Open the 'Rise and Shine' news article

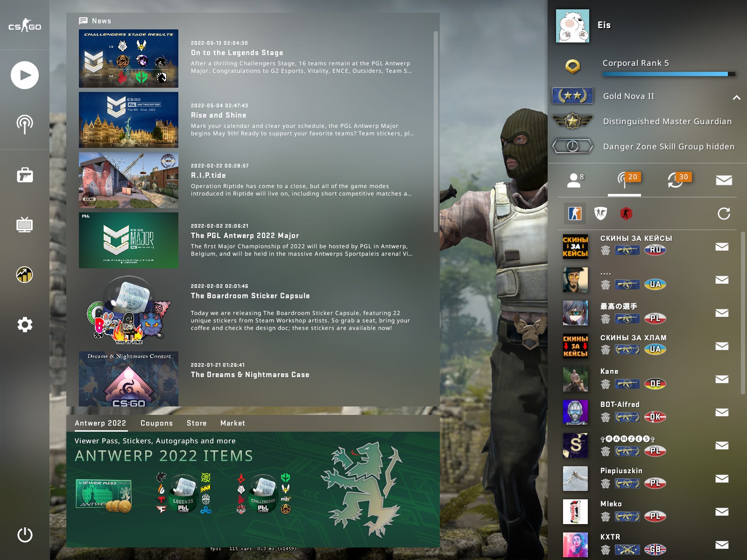218,115
